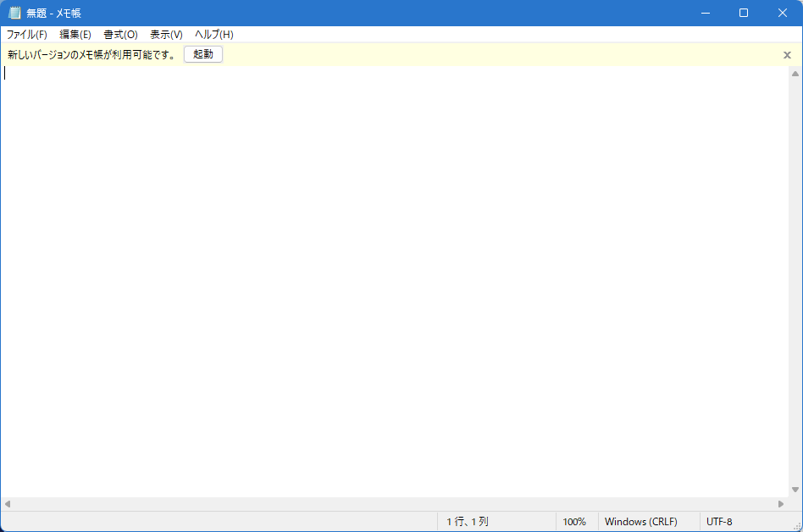The width and height of the screenshot is (803, 532).
Task: Click the vertical scrollbar down arrow
Action: tap(795, 490)
